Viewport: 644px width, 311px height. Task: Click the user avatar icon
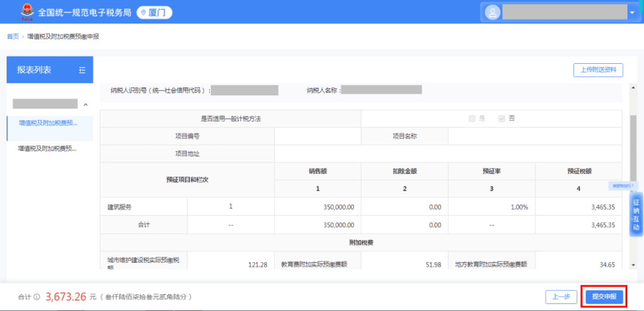(492, 13)
